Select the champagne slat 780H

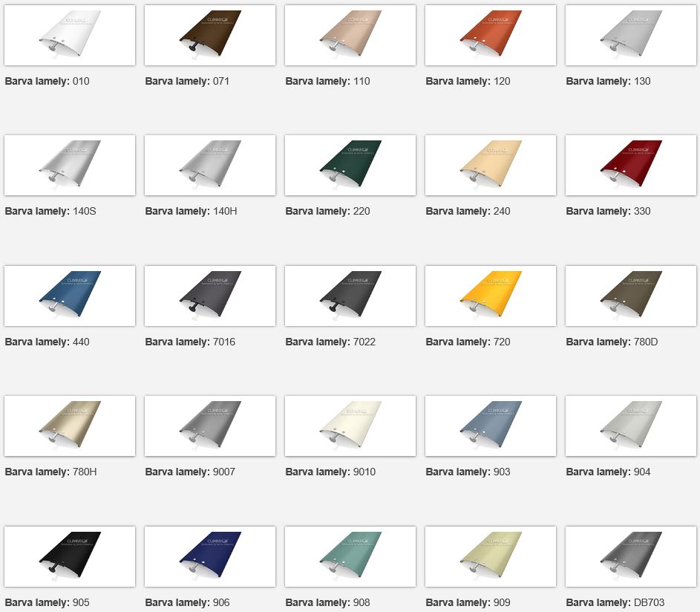(x=70, y=426)
